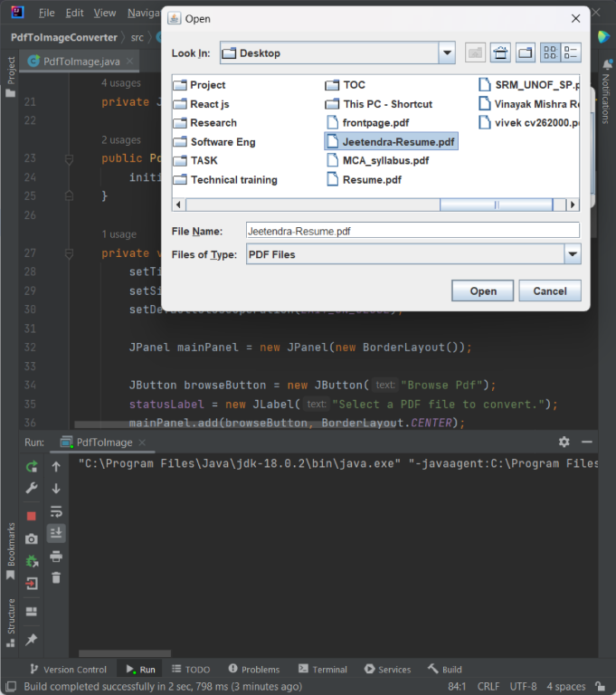Select the Vinayak Mishra file

[529, 104]
